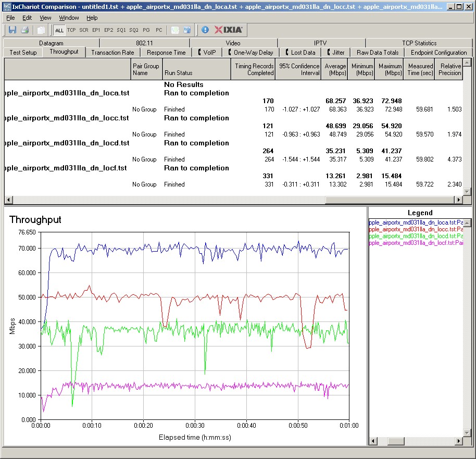The height and width of the screenshot is (459, 476).
Task: Toggle the PG view filter button
Action: 146,30
